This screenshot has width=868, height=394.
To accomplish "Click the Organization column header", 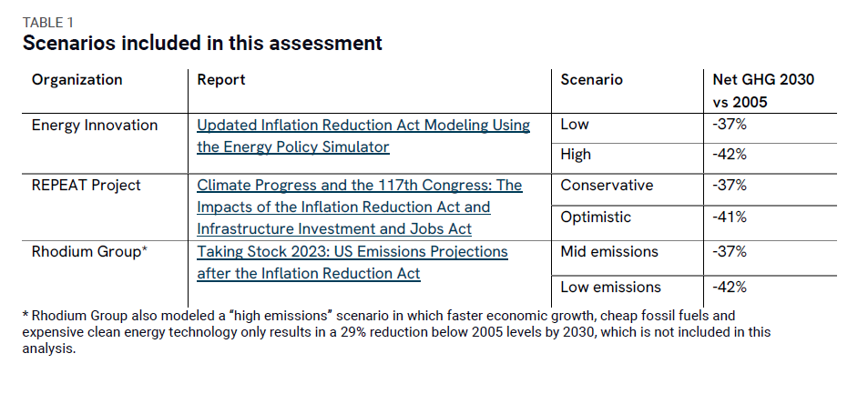I will pyautogui.click(x=77, y=80).
